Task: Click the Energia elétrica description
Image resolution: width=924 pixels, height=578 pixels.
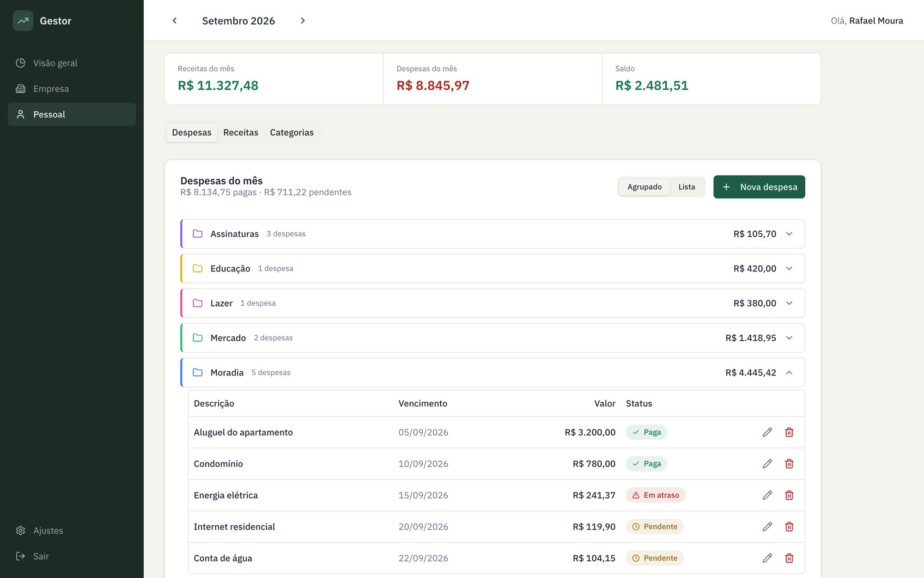Action: pyautogui.click(x=226, y=495)
